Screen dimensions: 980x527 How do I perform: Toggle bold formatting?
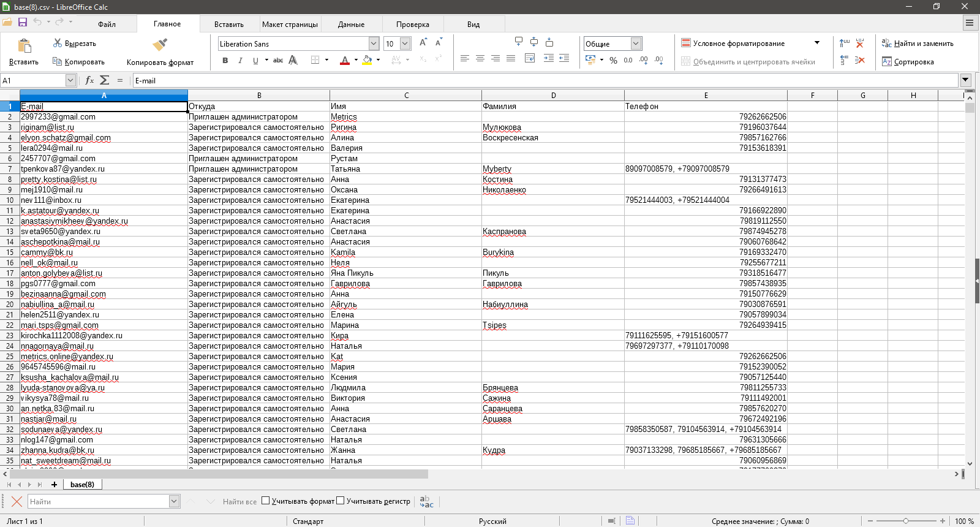pyautogui.click(x=225, y=60)
